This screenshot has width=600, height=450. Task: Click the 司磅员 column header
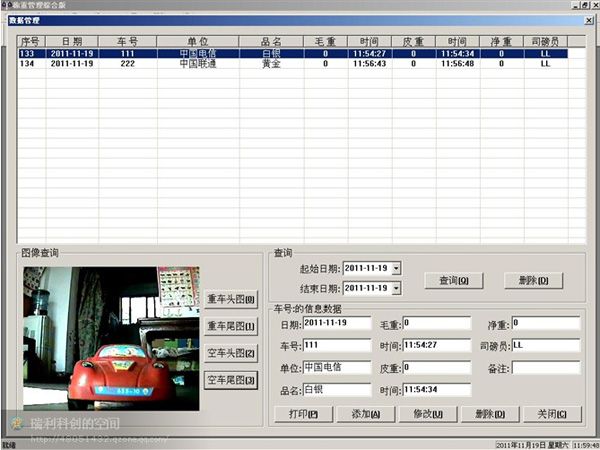(546, 41)
